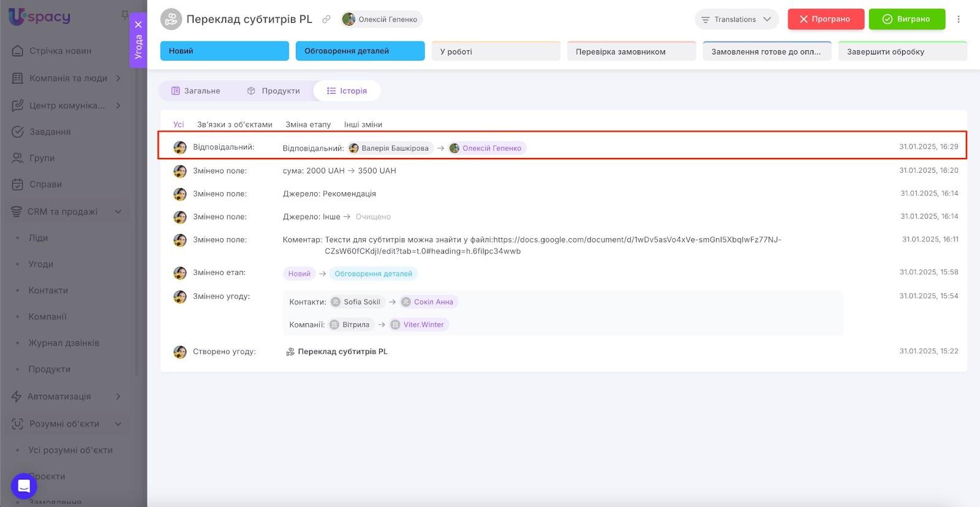Switch to the Продукти tab
The height and width of the screenshot is (507, 980).
point(273,91)
